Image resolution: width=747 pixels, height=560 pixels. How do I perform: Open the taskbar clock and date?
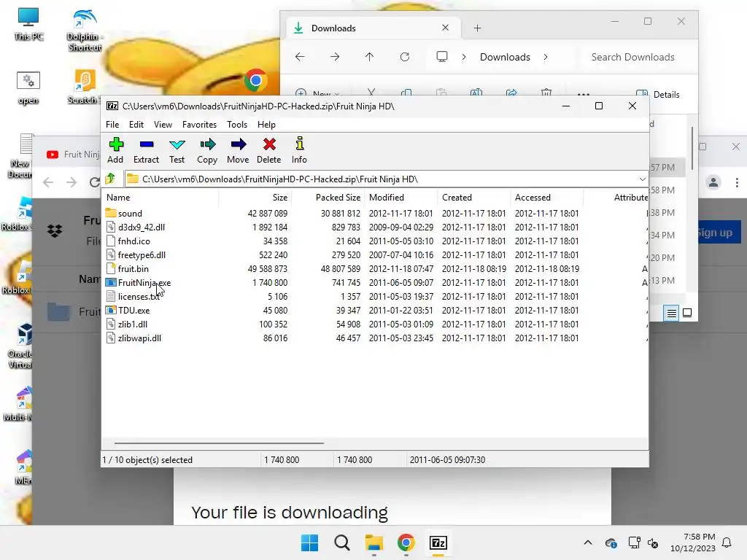(693, 542)
